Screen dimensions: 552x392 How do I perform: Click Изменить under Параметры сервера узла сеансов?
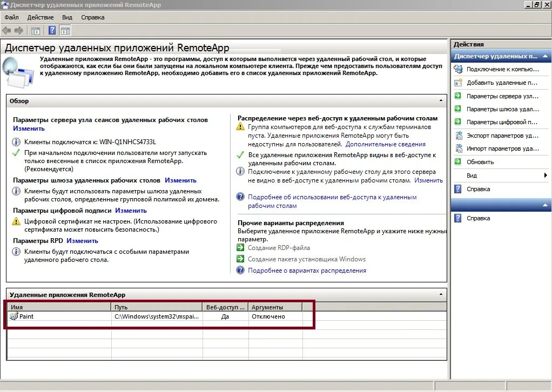[x=29, y=129]
